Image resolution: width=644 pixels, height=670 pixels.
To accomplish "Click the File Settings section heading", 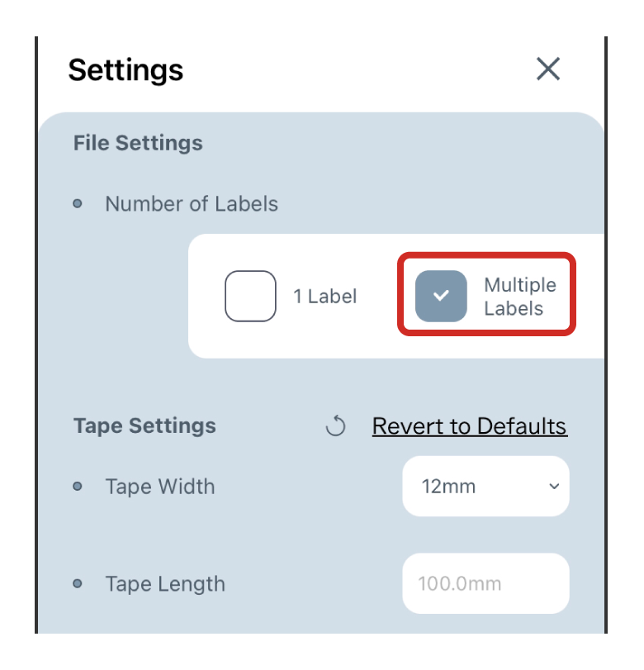I will (x=138, y=143).
